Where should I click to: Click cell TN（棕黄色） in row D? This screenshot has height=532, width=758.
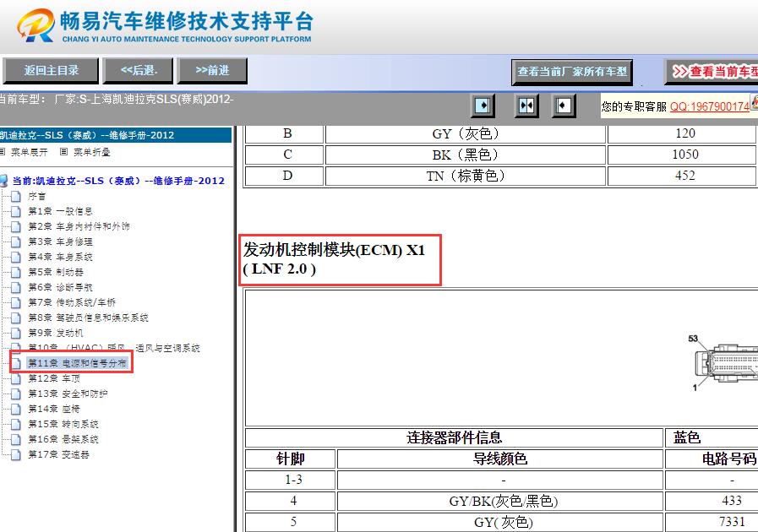466,176
